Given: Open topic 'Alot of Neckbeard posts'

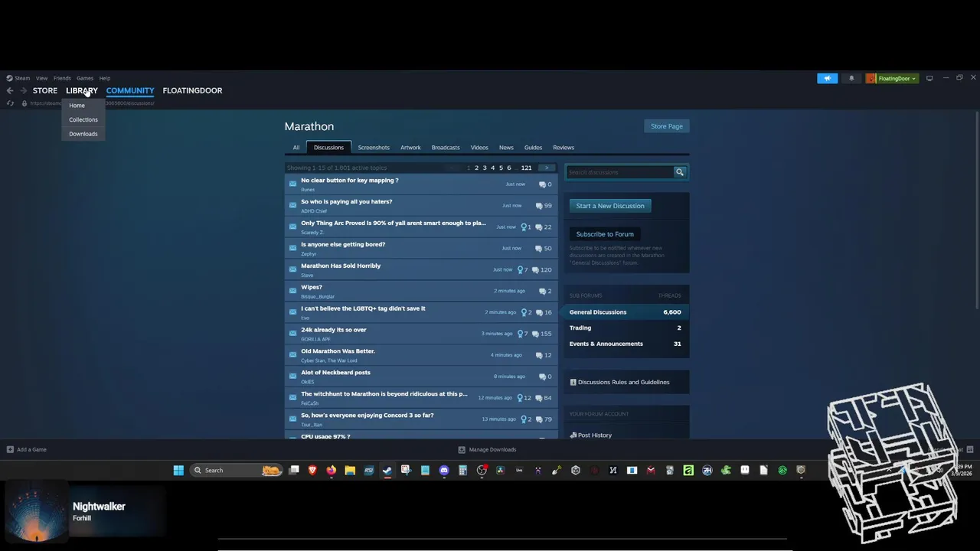Looking at the screenshot, I should click(x=335, y=373).
